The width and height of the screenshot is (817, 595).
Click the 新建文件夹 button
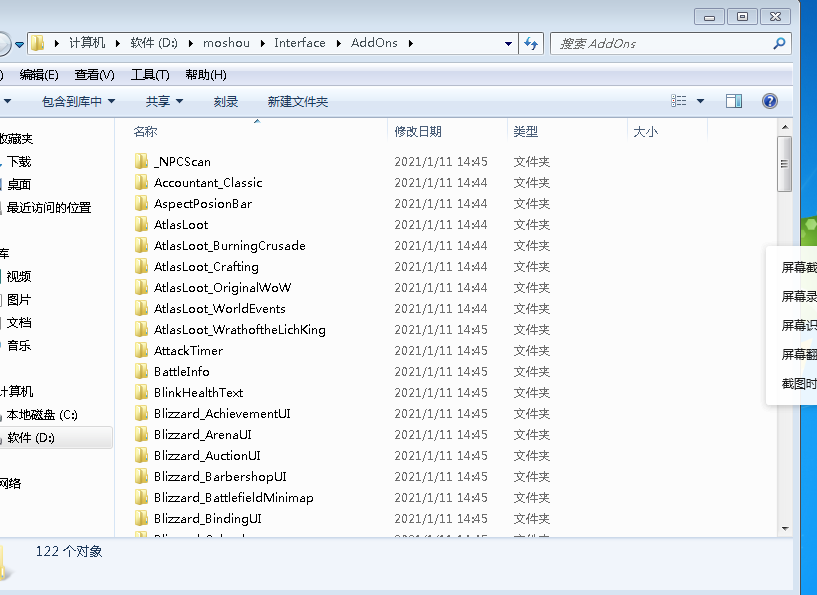(297, 101)
